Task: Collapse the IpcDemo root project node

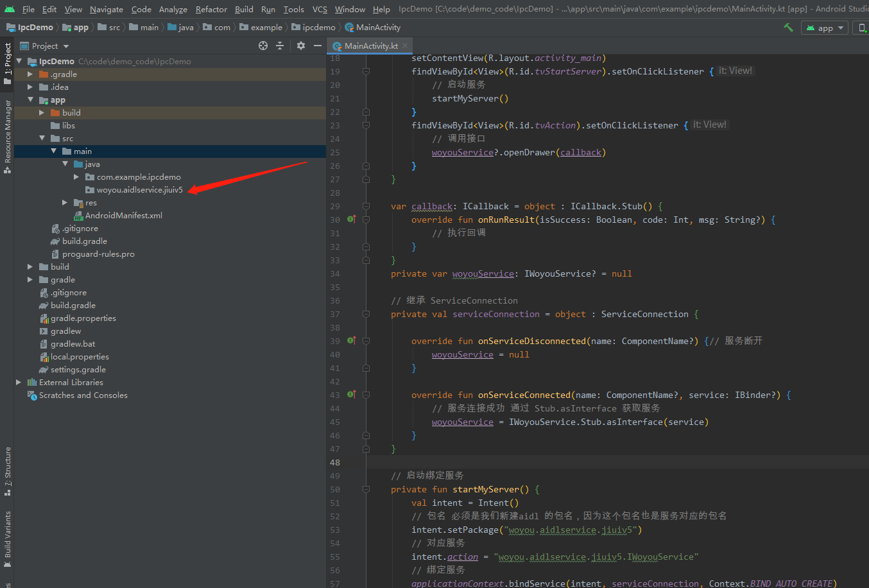Action: click(19, 61)
